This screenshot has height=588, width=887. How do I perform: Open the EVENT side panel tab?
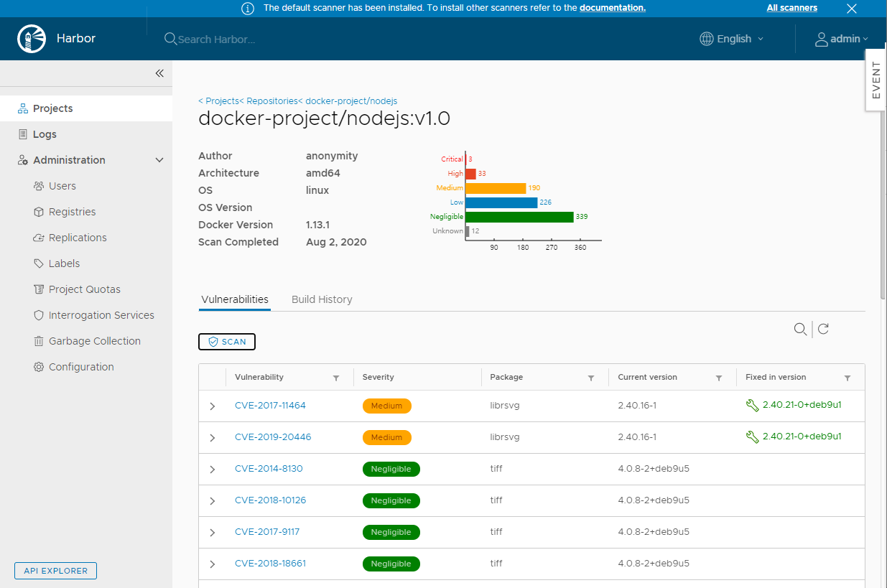coord(876,80)
